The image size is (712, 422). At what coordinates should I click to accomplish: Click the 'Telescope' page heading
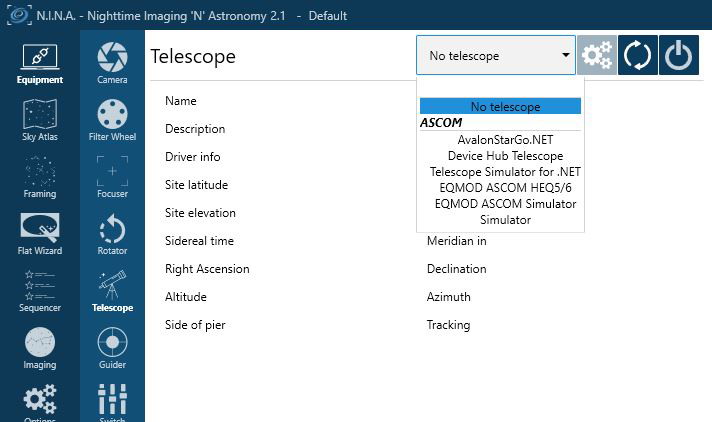click(193, 56)
